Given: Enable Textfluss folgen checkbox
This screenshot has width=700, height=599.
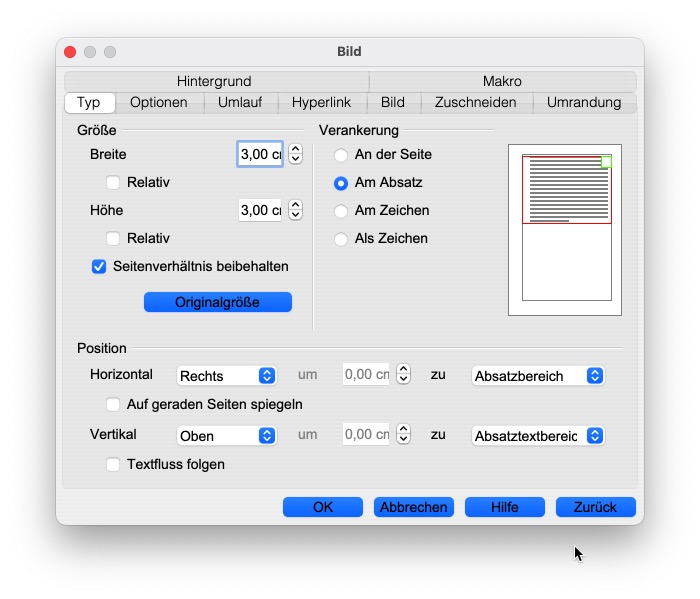Looking at the screenshot, I should 113,465.
